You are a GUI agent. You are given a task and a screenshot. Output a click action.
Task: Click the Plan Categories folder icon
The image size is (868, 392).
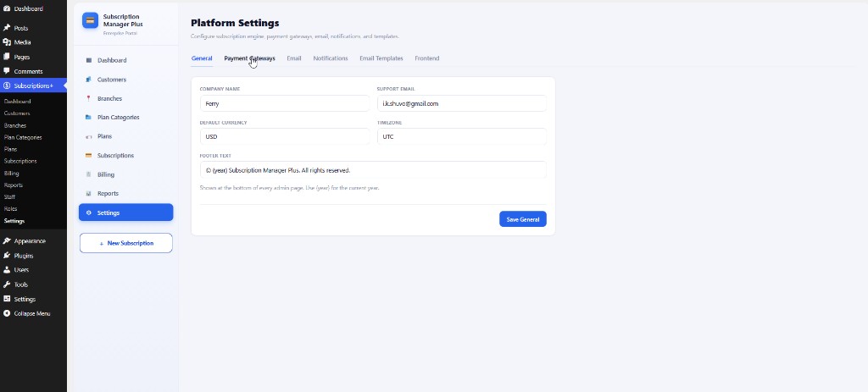88,117
